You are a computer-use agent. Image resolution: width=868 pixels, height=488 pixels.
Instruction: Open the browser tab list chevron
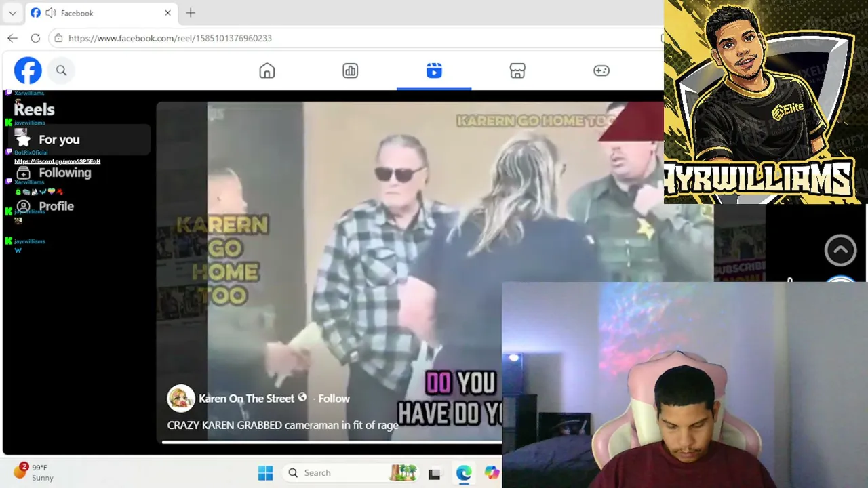(12, 13)
